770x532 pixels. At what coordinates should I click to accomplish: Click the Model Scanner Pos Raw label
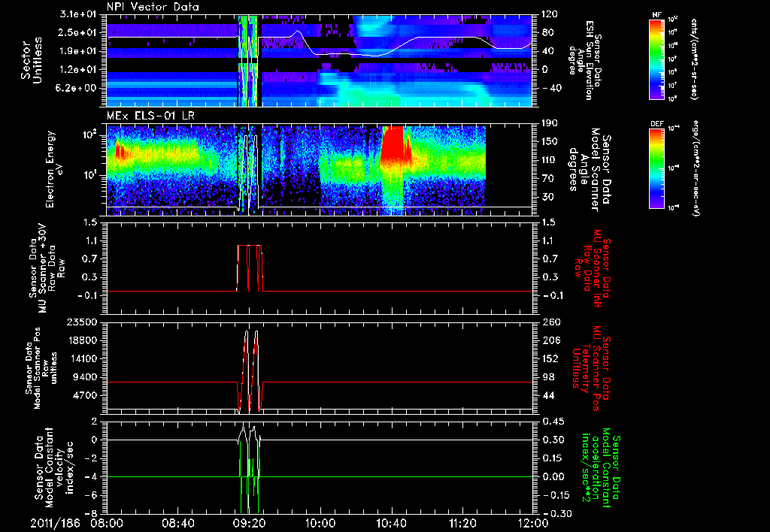click(x=42, y=368)
